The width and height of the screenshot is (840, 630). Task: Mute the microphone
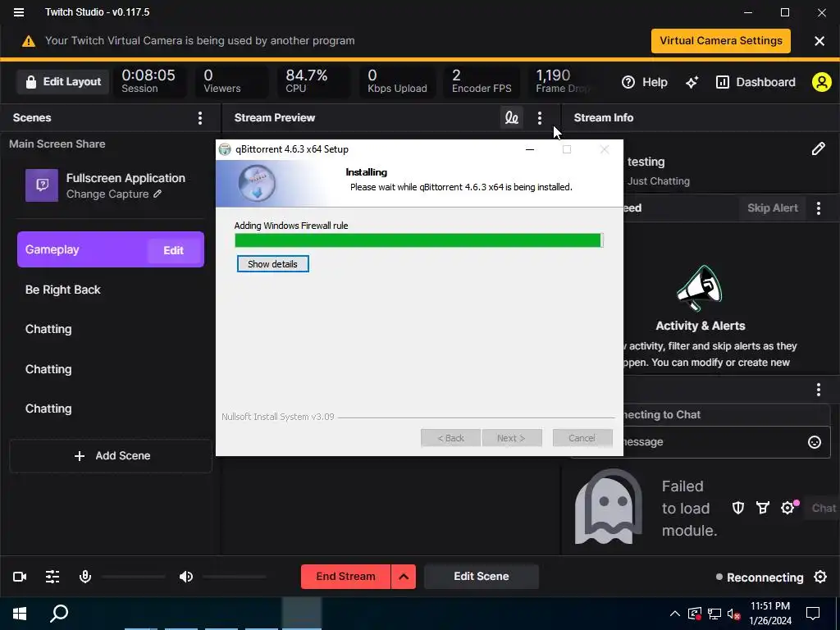(x=85, y=577)
